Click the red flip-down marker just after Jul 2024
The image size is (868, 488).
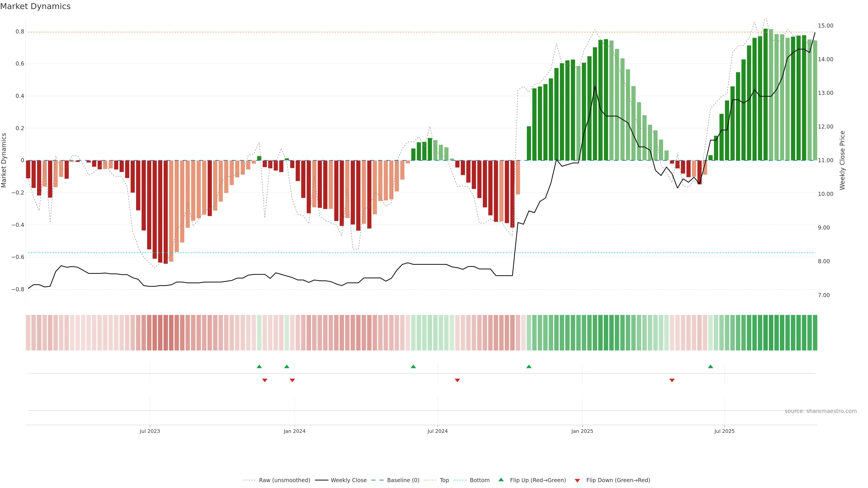pos(457,380)
